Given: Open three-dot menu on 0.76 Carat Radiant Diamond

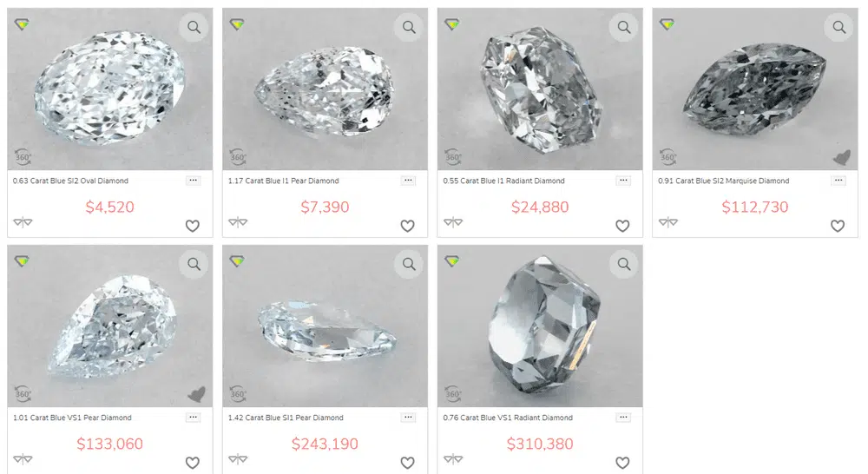Looking at the screenshot, I should (x=623, y=418).
